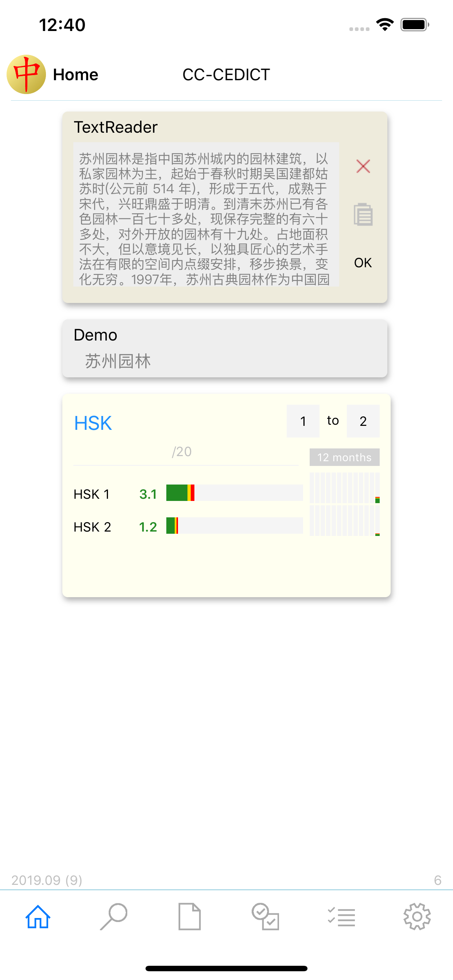This screenshot has height=980, width=453.
Task: Select the HSK 2 progress bar
Action: (x=235, y=526)
